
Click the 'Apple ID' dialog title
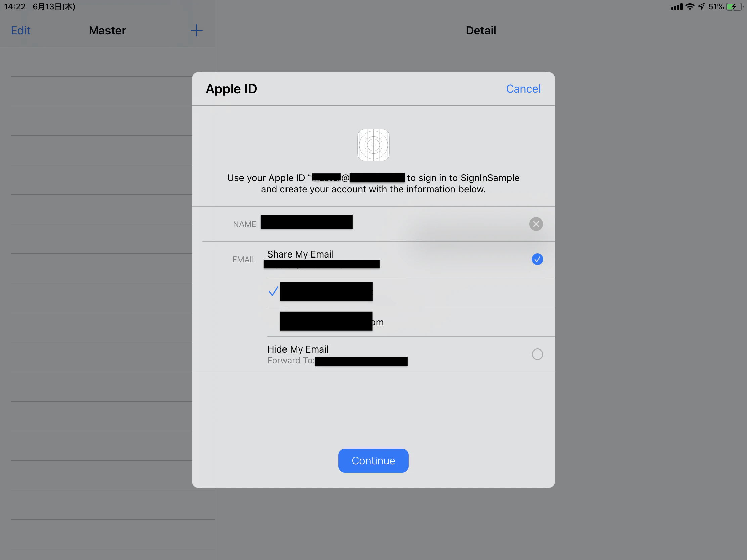[231, 89]
